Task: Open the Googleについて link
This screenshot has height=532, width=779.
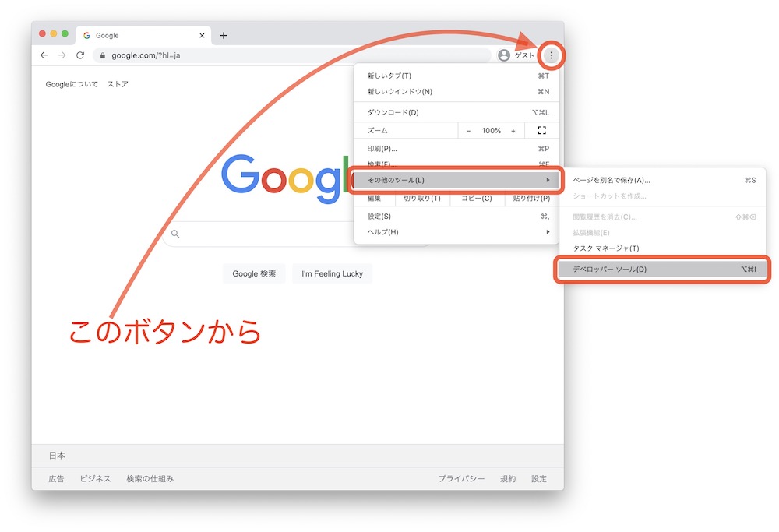Action: [72, 84]
